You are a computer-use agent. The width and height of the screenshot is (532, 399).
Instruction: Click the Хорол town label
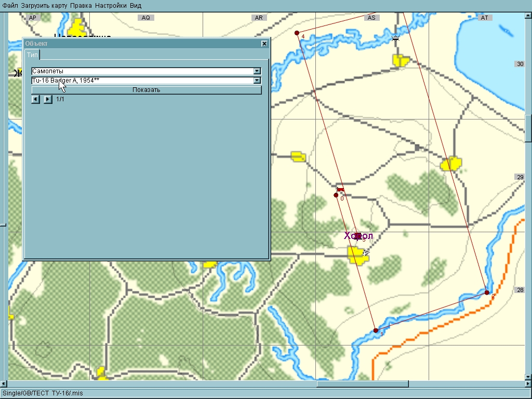pos(358,235)
